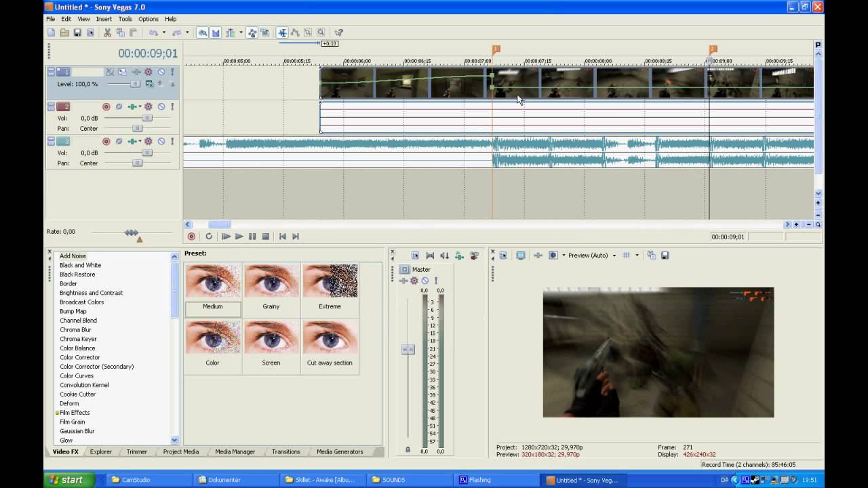Create a new project with toolbar icon
Image resolution: width=868 pixels, height=488 pixels.
51,33
